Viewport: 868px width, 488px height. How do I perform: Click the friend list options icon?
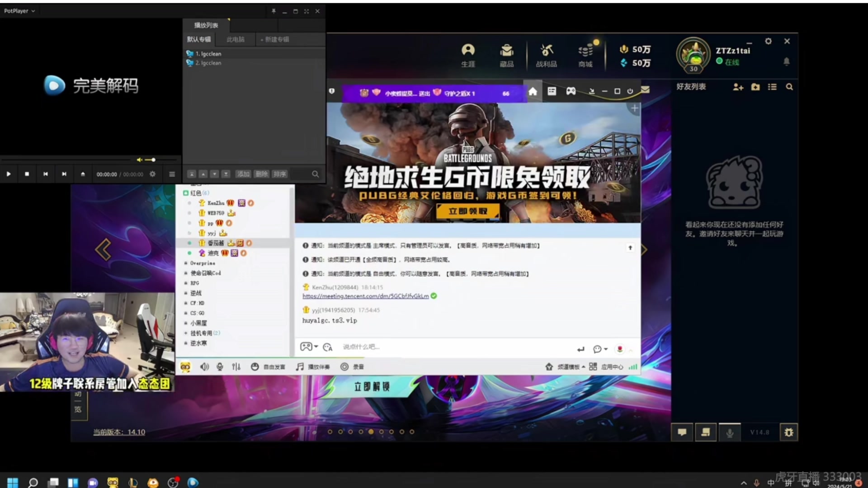pos(772,87)
